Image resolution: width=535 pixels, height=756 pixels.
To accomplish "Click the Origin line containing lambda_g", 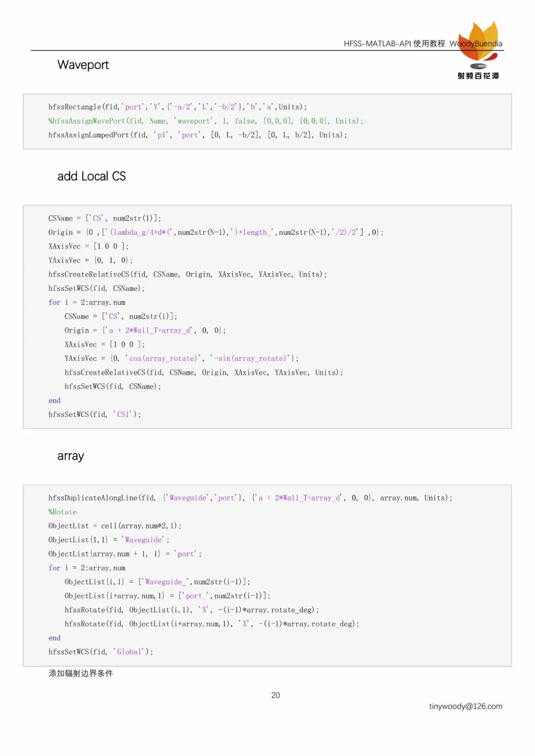I will (x=215, y=232).
